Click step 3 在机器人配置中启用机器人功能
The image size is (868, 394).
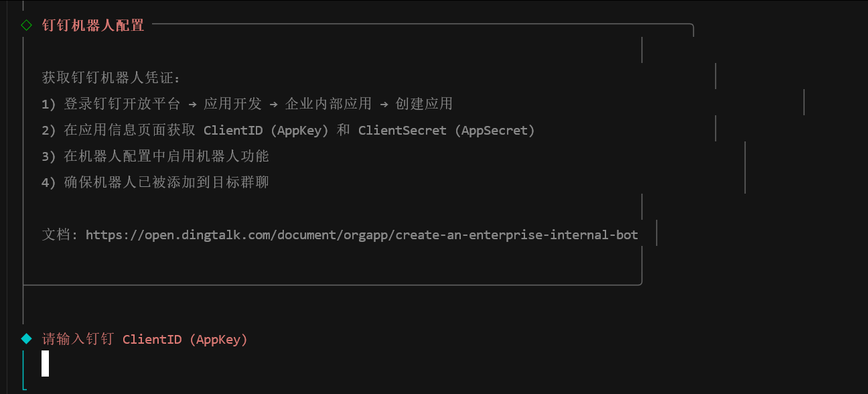[166, 156]
